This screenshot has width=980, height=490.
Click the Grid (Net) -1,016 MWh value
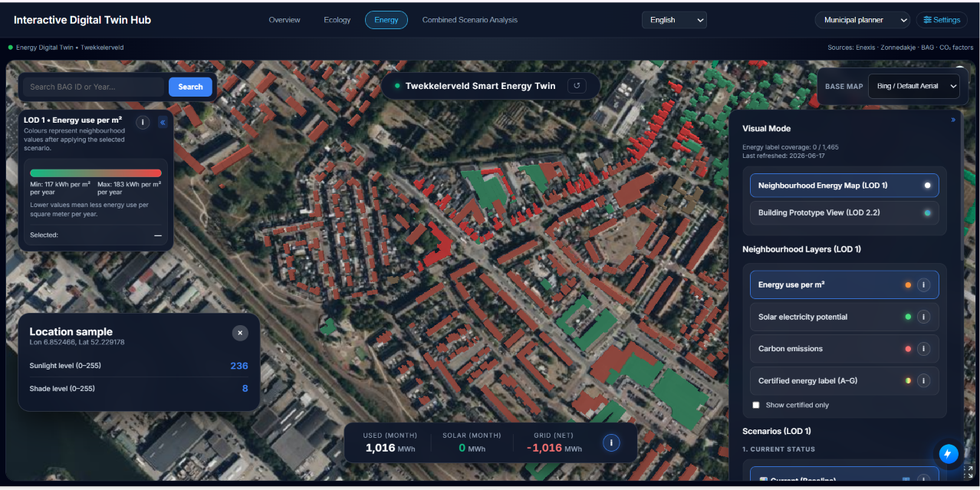pyautogui.click(x=554, y=448)
